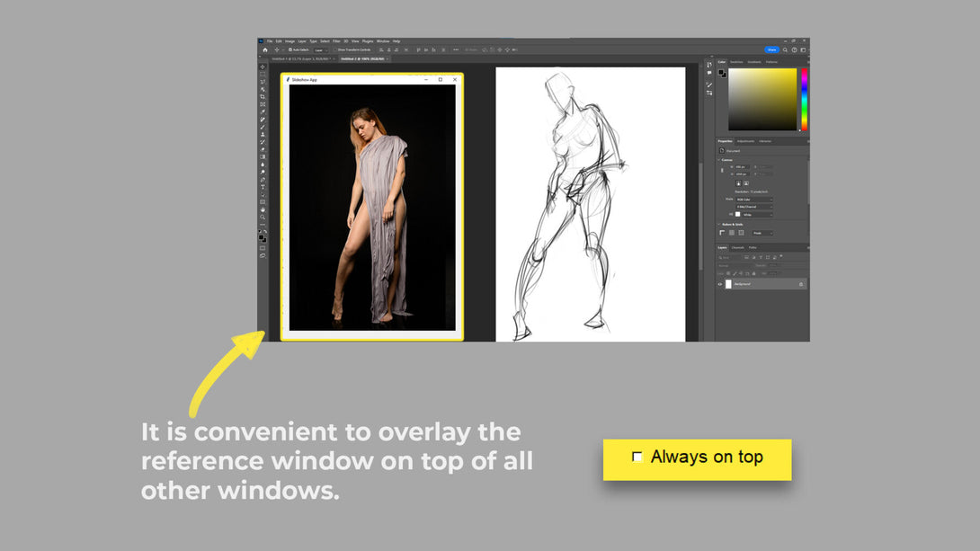Click the three-dots more options icon

point(456,50)
